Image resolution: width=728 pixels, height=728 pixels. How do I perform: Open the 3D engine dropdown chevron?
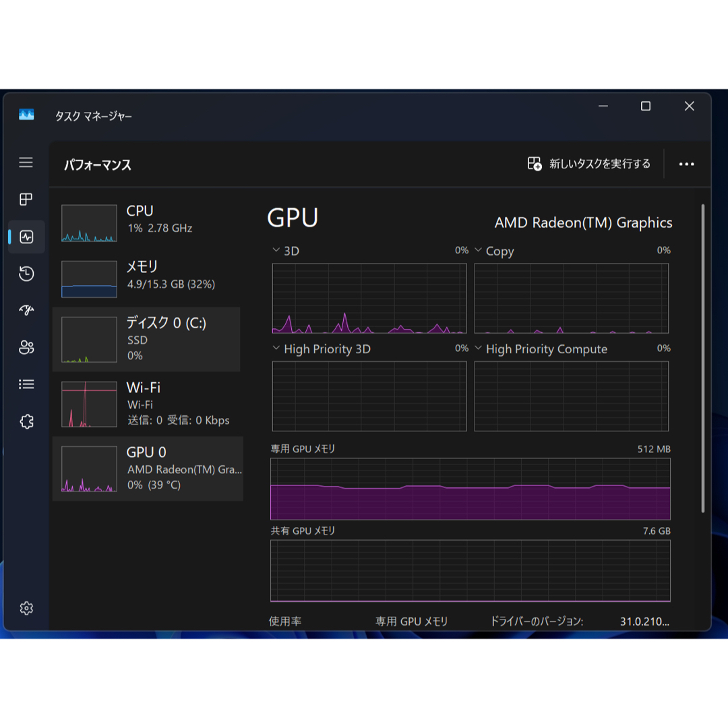coord(276,250)
